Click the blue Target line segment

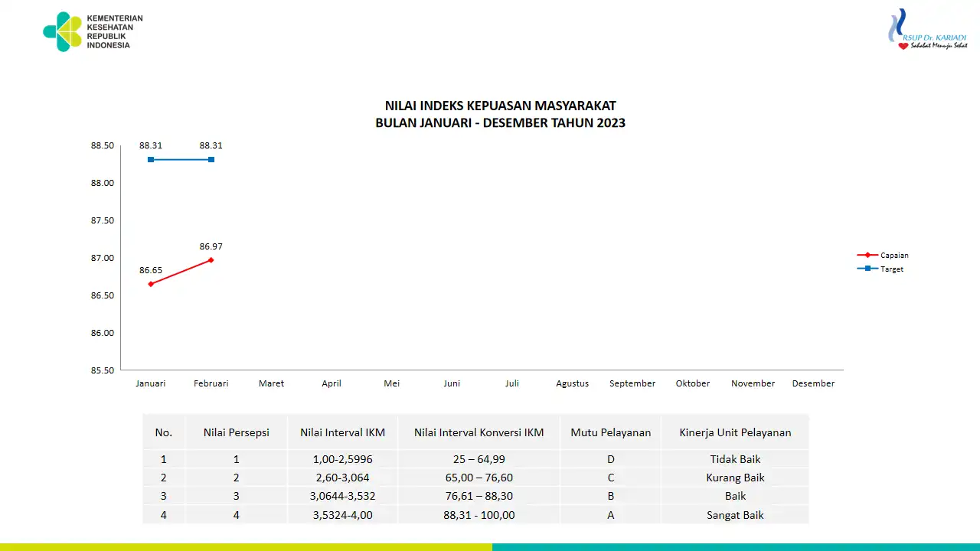pyautogui.click(x=181, y=159)
